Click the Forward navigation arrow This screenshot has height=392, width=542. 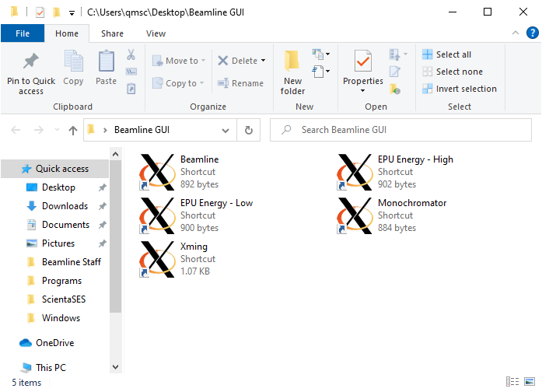(x=39, y=131)
